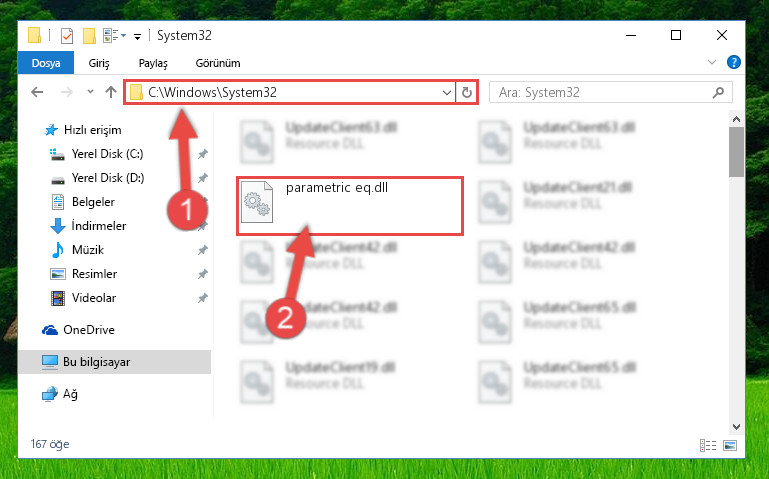This screenshot has height=479, width=769.
Task: Click the New folder quick access icon
Action: coord(89,36)
